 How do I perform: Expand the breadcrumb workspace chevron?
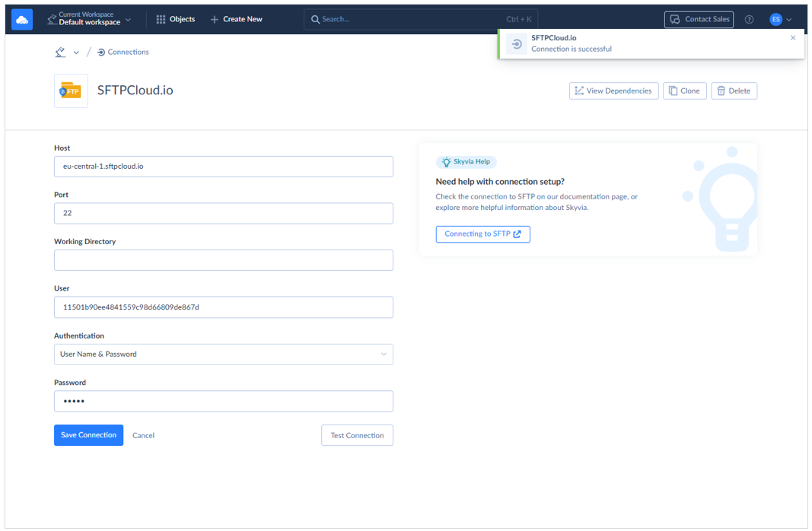click(76, 53)
